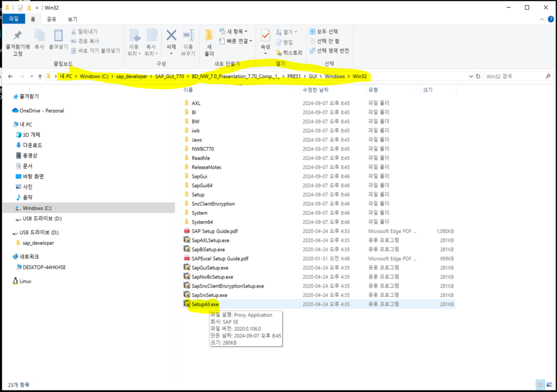
Task: Click the Copy (복사) ribbon icon
Action: [x=39, y=35]
